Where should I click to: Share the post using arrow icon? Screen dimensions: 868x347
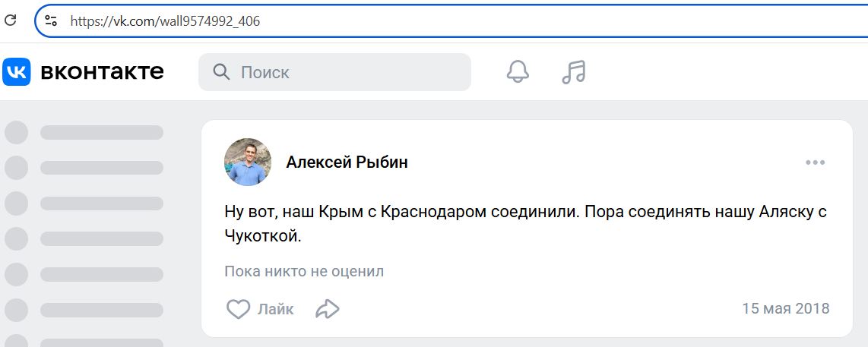327,309
